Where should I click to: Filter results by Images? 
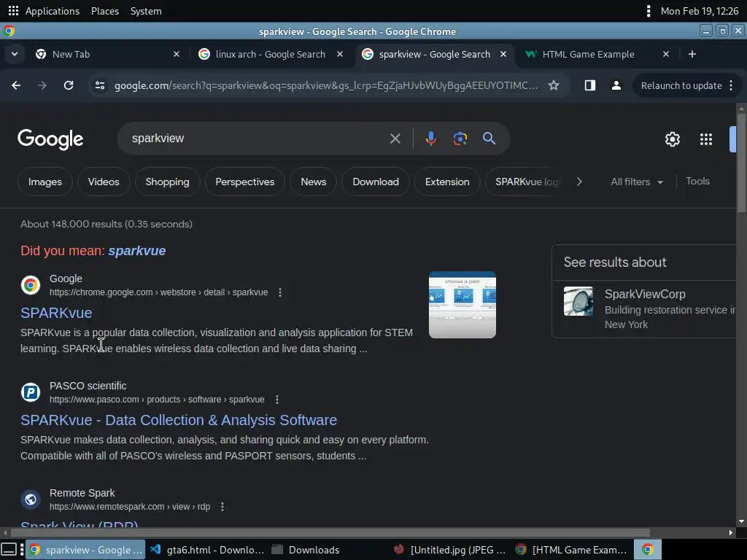tap(45, 182)
